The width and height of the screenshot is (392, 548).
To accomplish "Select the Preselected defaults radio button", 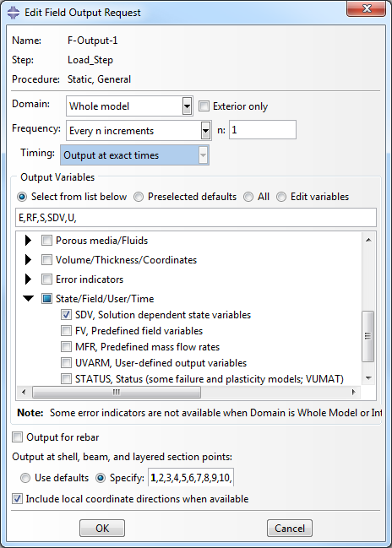I will coord(139,197).
